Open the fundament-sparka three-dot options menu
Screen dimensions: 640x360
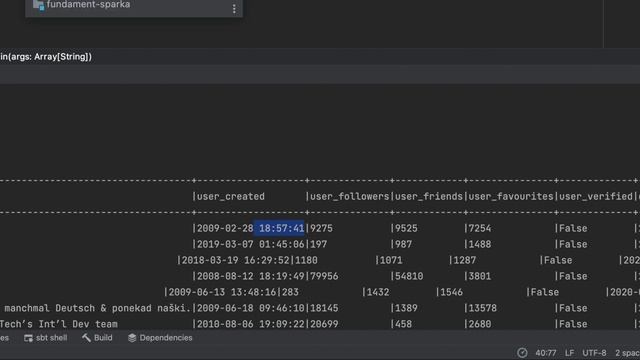click(x=234, y=9)
